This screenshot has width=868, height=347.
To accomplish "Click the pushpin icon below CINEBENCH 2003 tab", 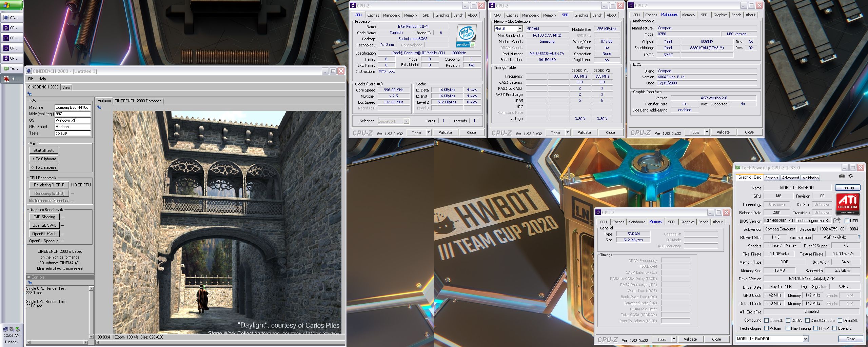I will pos(30,94).
